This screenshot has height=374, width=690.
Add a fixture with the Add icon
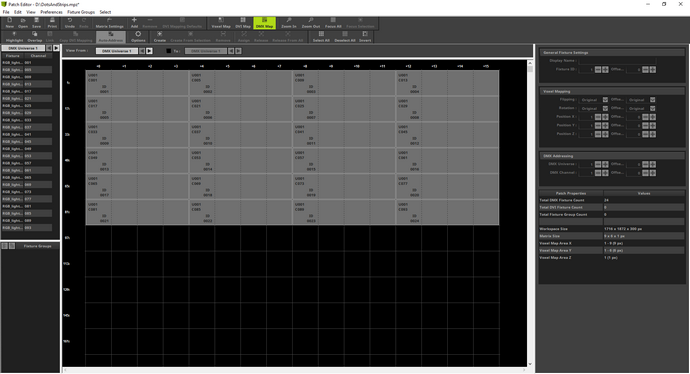134,23
